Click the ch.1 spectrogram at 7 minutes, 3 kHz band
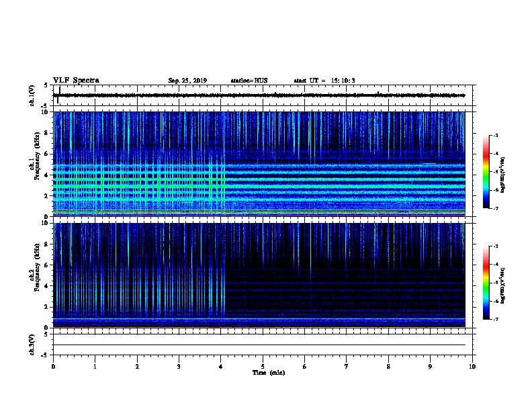Screen dimensions: 532x411 click(x=347, y=185)
